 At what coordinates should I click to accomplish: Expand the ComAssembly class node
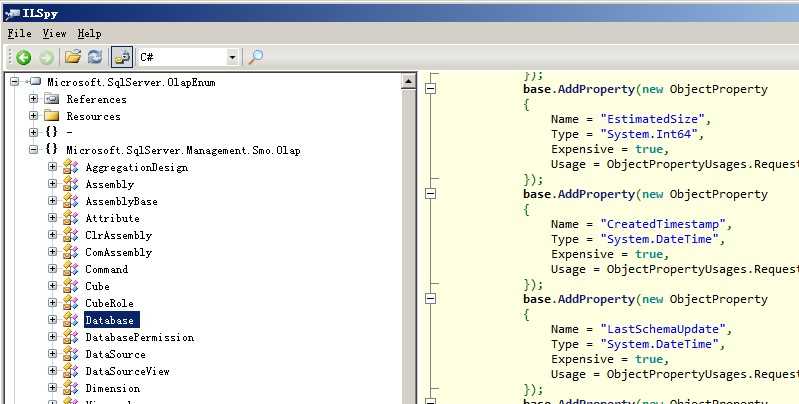tap(52, 251)
